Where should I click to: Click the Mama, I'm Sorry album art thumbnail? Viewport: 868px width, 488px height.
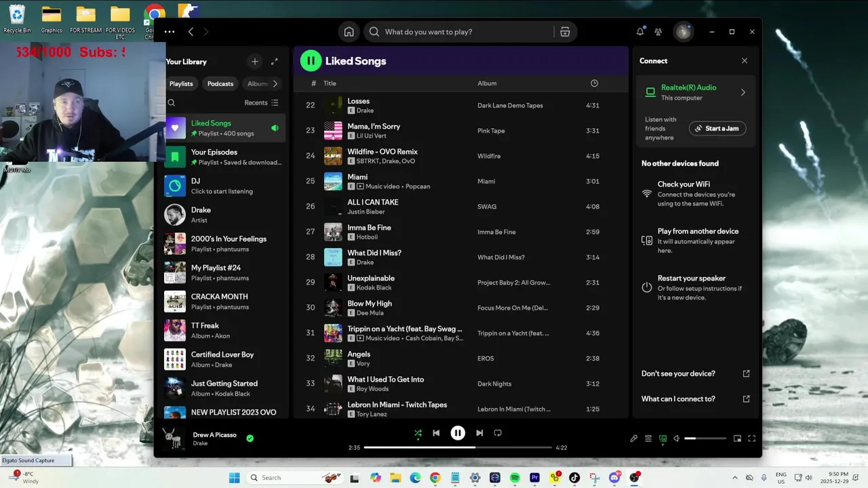333,131
